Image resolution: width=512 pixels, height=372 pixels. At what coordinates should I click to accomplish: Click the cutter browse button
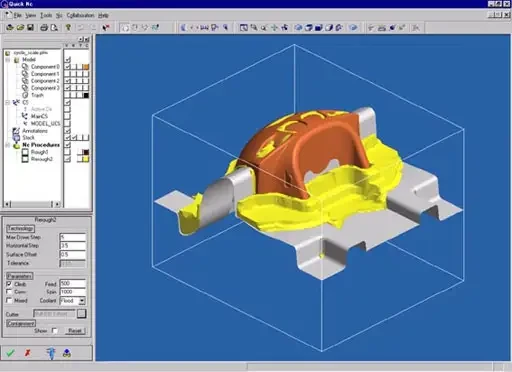[x=82, y=314]
